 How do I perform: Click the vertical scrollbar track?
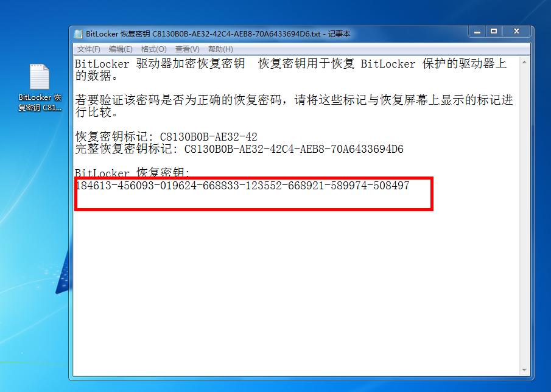pyautogui.click(x=524, y=216)
